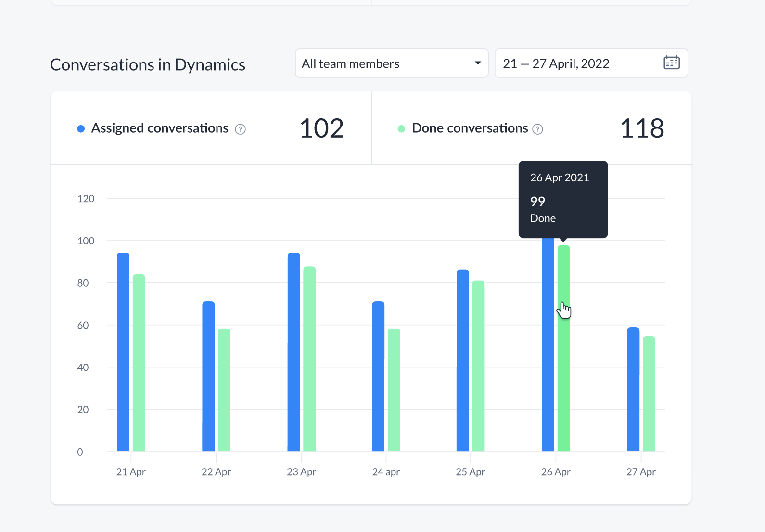Open the calendar icon in date range field
The height and width of the screenshot is (532, 765).
[x=671, y=63]
